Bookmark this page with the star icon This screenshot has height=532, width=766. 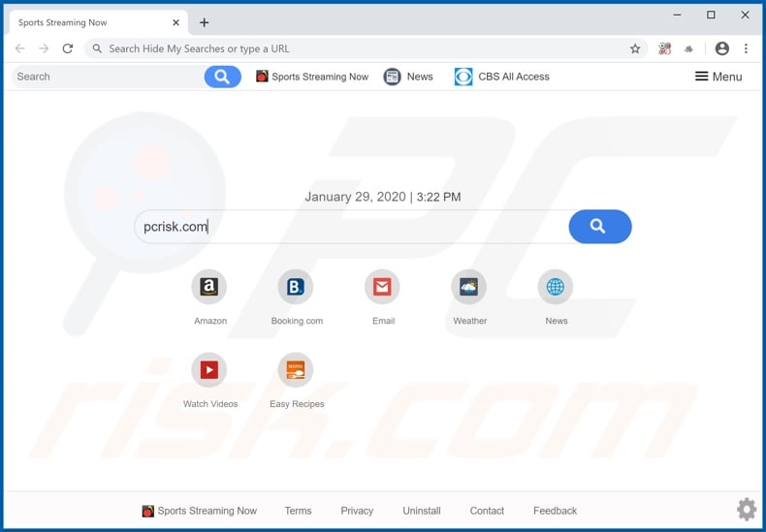tap(635, 48)
